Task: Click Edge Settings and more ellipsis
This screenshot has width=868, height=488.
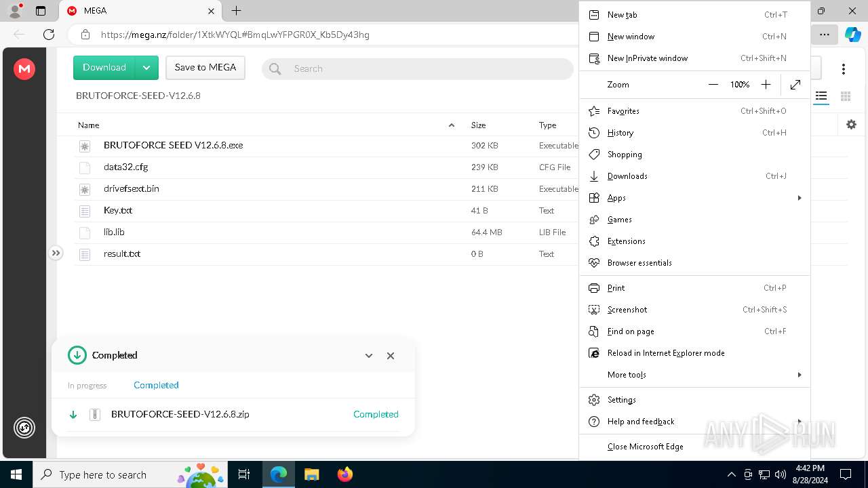Action: point(824,35)
